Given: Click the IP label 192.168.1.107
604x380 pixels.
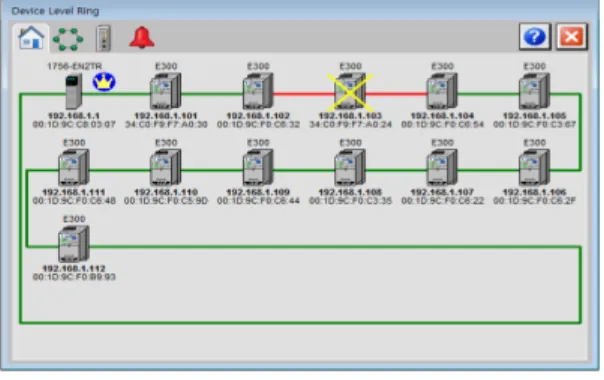Looking at the screenshot, I should click(x=442, y=192).
